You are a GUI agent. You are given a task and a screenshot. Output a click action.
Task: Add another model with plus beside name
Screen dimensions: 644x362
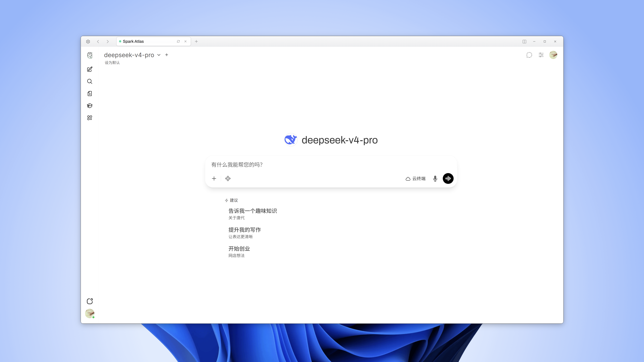167,55
